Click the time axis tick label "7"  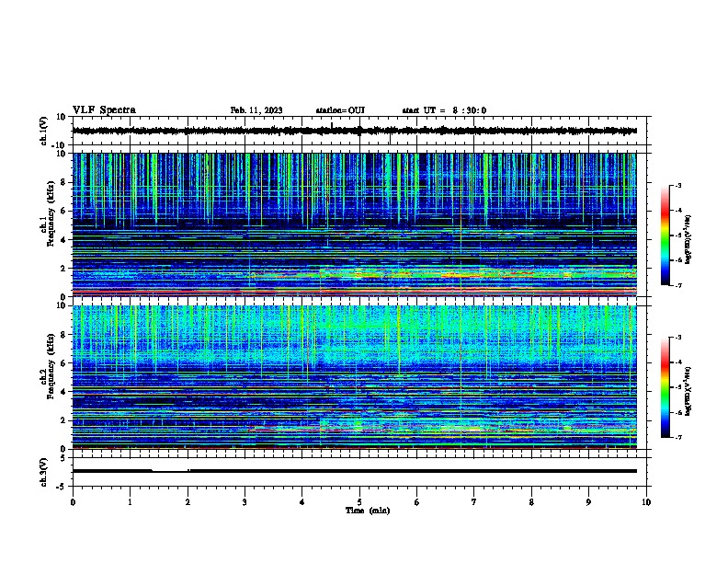click(x=474, y=502)
